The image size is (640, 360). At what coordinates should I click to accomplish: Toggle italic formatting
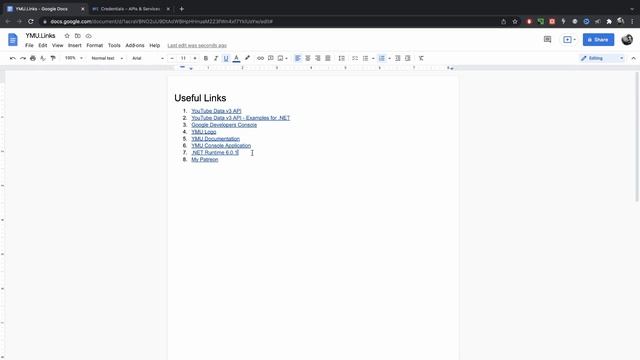(216, 58)
